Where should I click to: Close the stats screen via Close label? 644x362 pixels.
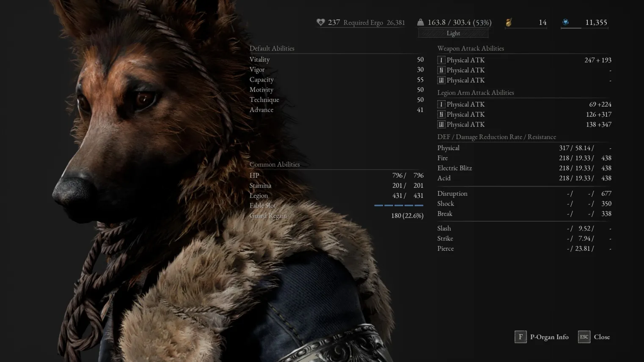[602, 337]
